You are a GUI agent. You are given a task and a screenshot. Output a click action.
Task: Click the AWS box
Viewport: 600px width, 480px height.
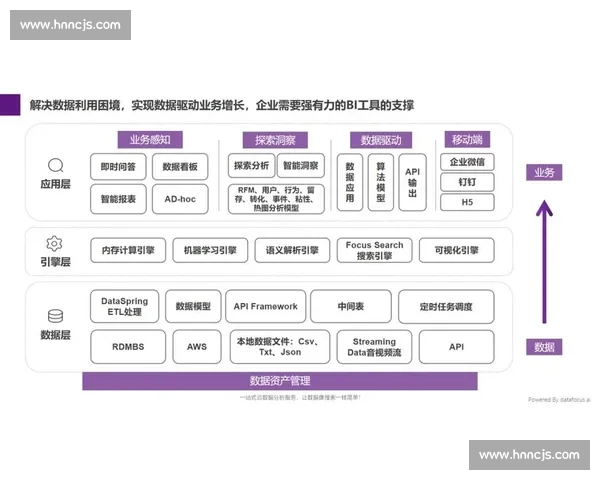coord(197,347)
